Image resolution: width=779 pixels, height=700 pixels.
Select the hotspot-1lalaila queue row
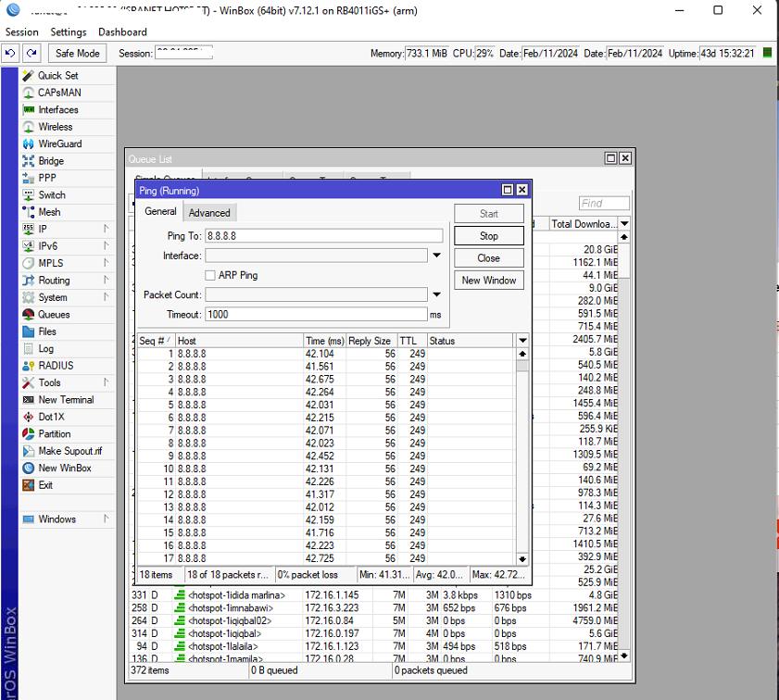[x=374, y=646]
